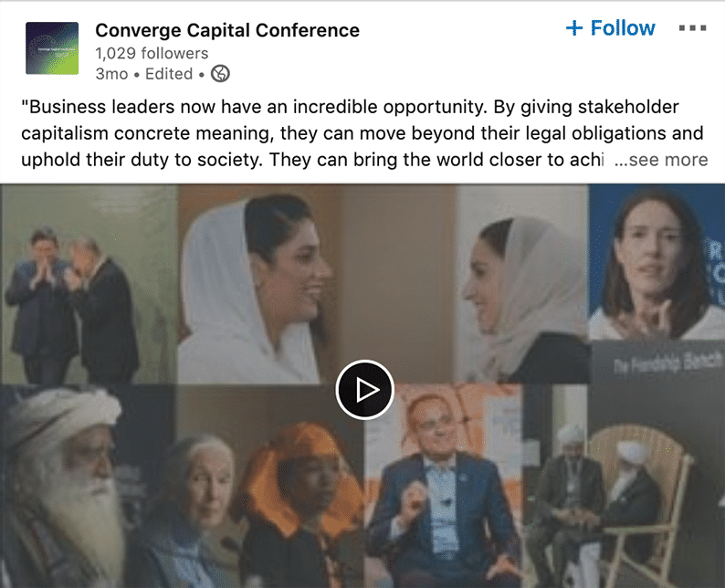The width and height of the screenshot is (725, 588).
Task: Click the plus icon beside Follow
Action: 573,28
